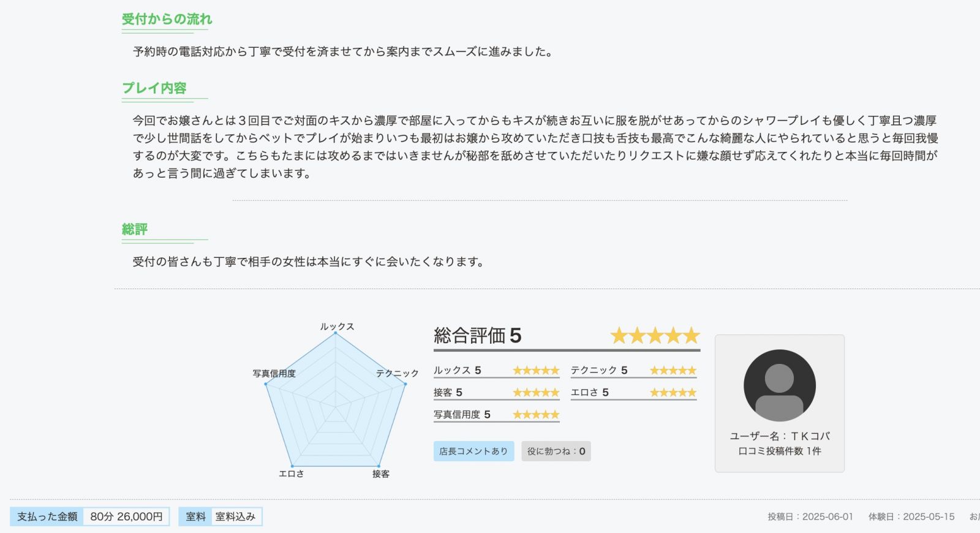The height and width of the screenshot is (533, 980).
Task: Click the stars beside テクニック 5
Action: 673,371
